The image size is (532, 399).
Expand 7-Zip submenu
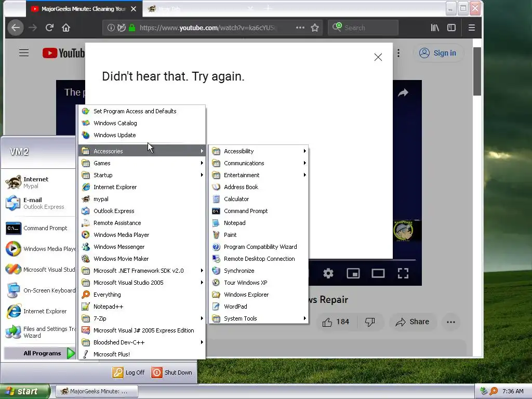(x=142, y=318)
